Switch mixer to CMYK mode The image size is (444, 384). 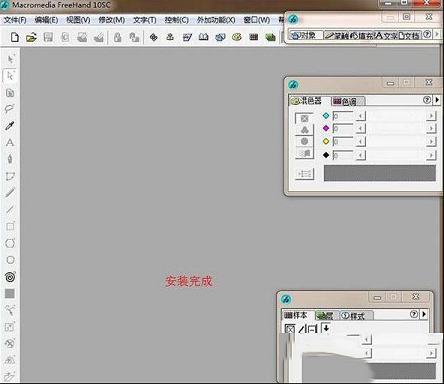tap(304, 119)
